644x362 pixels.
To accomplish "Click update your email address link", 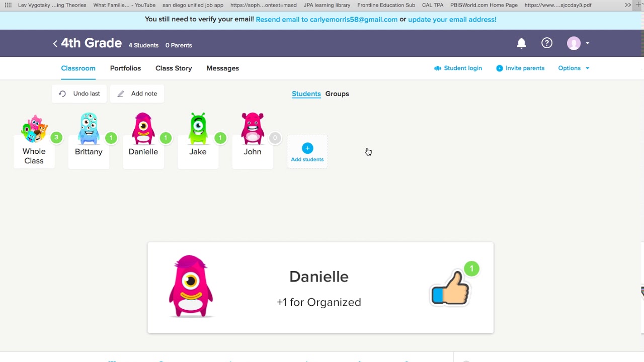I will pyautogui.click(x=452, y=20).
